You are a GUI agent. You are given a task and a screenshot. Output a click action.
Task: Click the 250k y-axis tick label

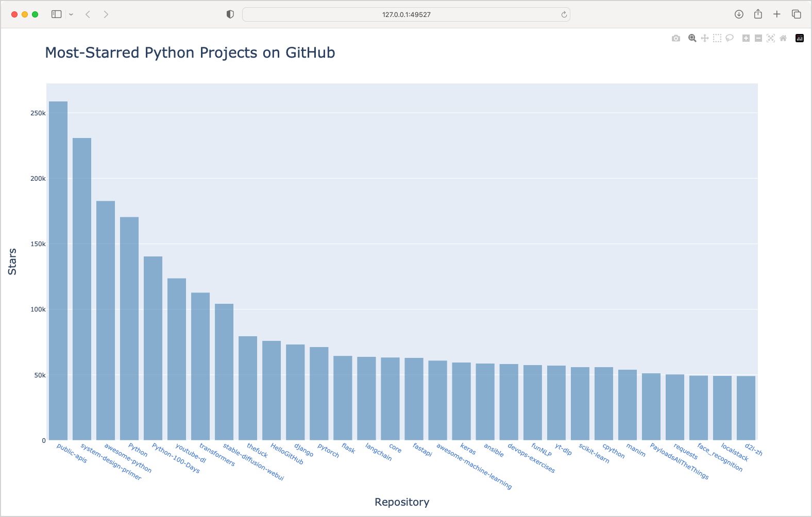[38, 113]
